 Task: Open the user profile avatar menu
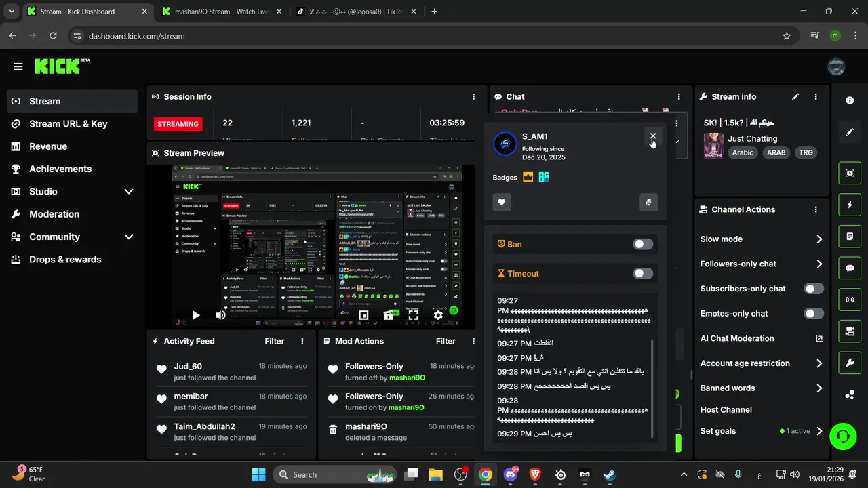click(836, 66)
